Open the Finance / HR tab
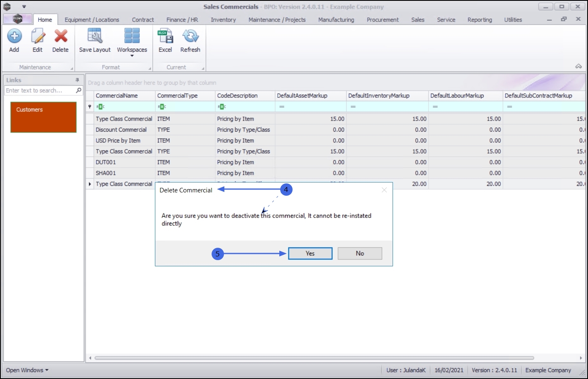The image size is (588, 379). click(x=182, y=19)
